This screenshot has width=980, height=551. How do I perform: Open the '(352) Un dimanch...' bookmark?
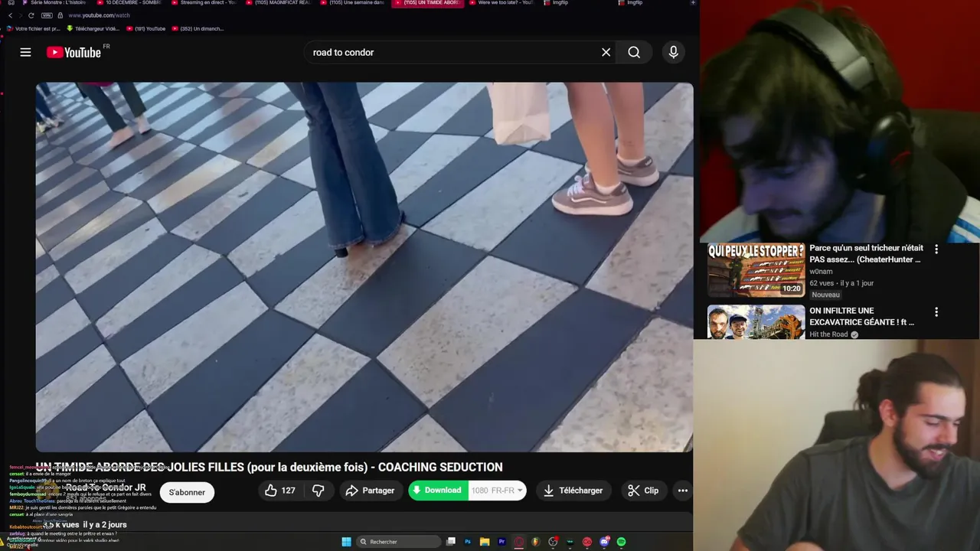click(198, 28)
